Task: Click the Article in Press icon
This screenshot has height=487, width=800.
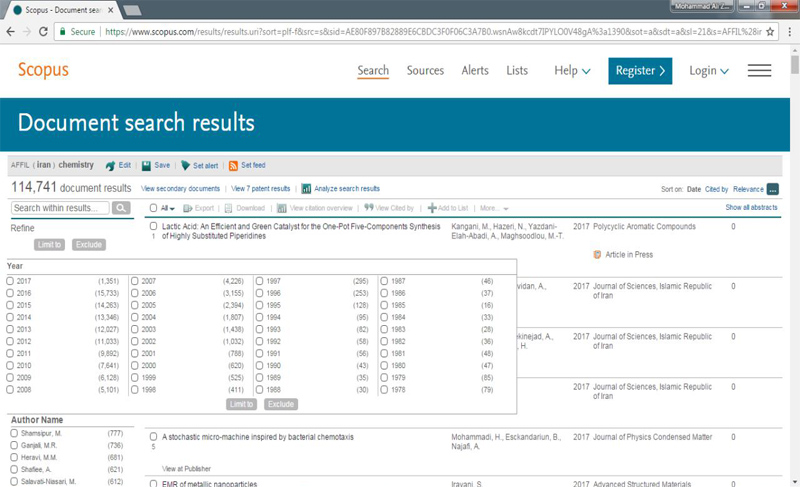Action: (x=597, y=254)
